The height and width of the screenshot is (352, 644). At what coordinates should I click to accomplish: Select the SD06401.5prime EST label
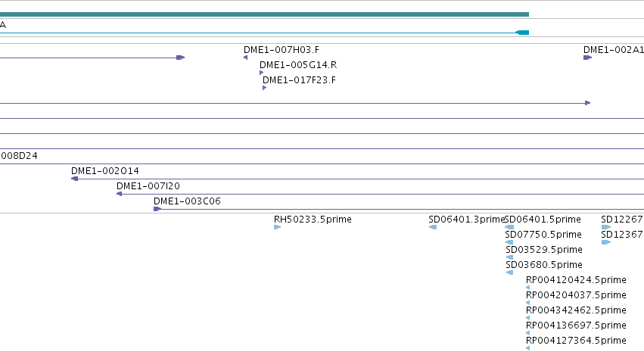point(543,220)
